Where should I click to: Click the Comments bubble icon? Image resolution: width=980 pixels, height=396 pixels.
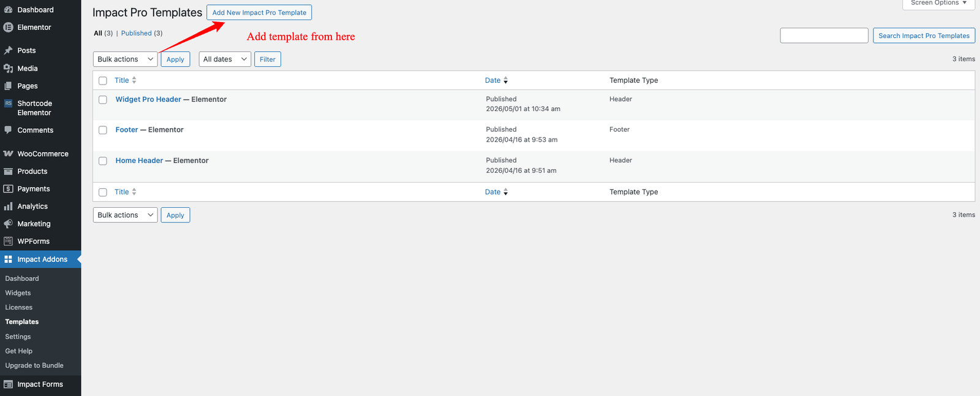(x=8, y=130)
